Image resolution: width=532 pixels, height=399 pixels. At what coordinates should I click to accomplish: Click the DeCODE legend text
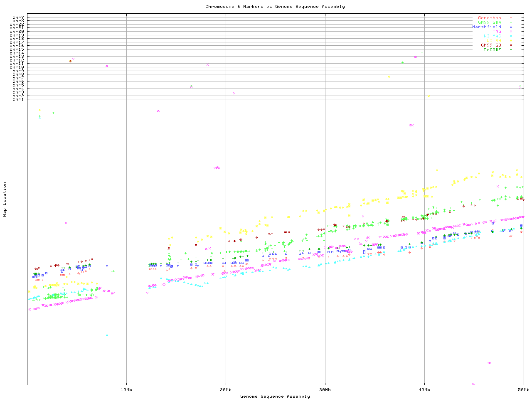point(492,50)
